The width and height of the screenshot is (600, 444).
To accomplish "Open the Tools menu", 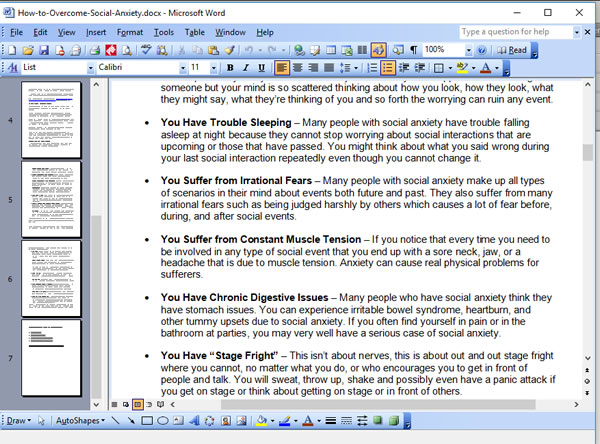I will [164, 33].
